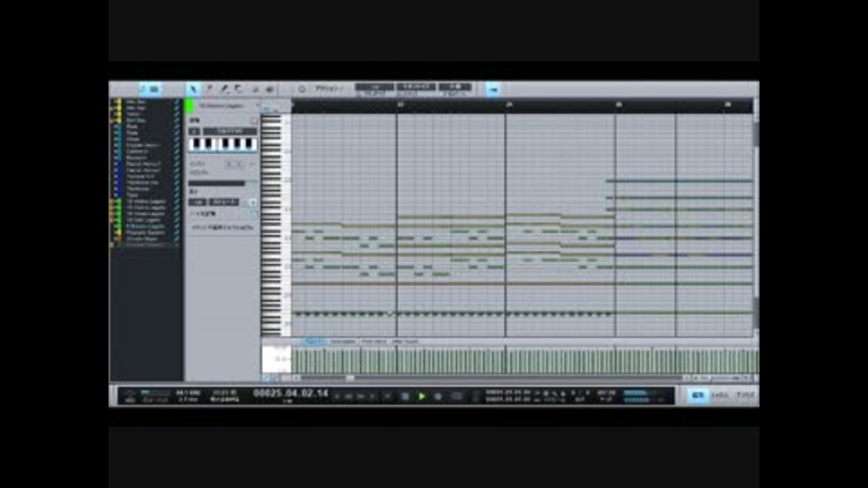Open the scale type selector

click(229, 131)
